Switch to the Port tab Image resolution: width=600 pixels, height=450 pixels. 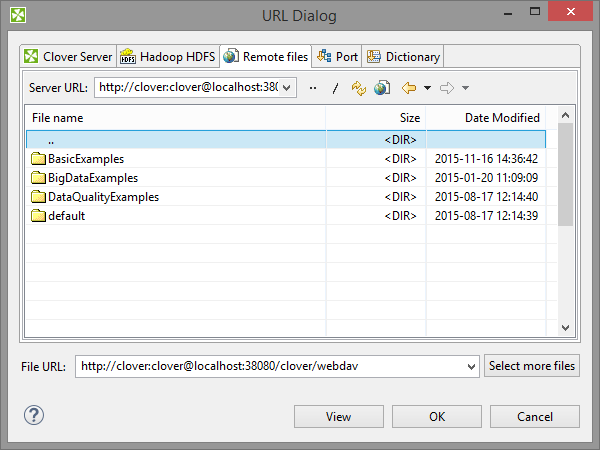(x=337, y=57)
